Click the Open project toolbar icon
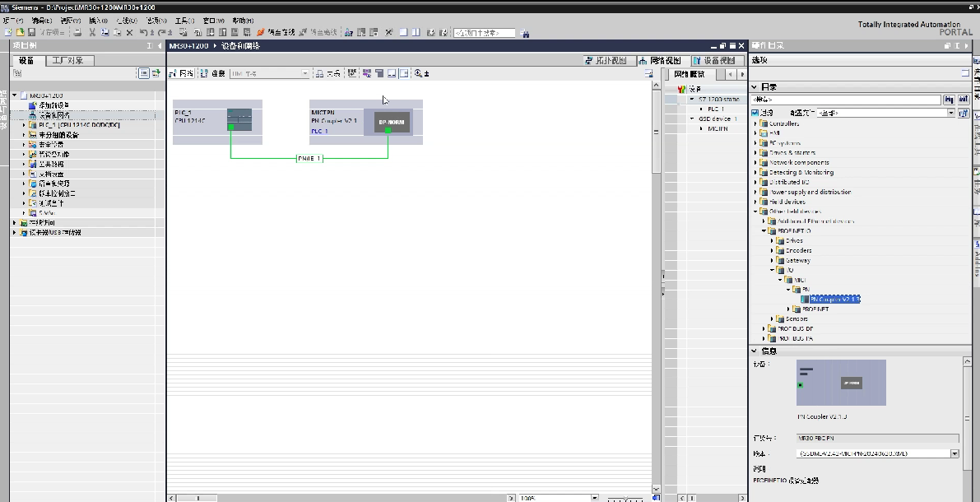This screenshot has height=502, width=980. (x=20, y=32)
